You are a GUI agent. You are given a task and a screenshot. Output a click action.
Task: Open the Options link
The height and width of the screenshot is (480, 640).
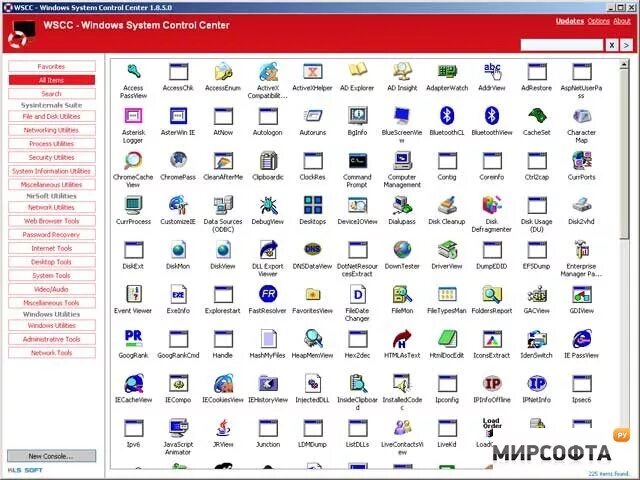(599, 21)
